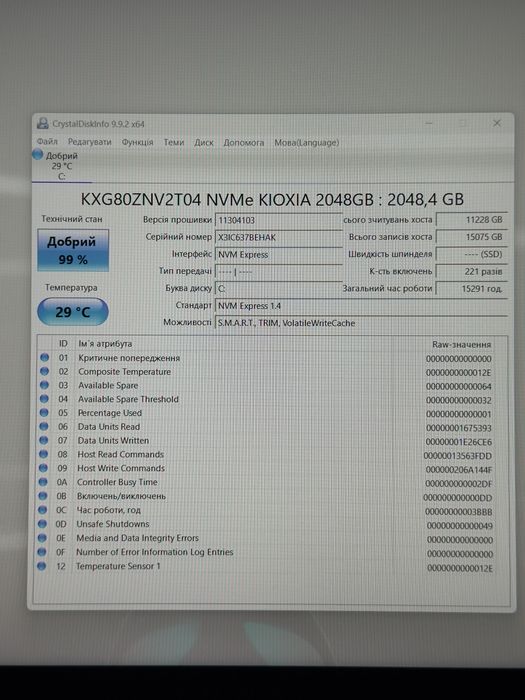Click the Raw-значення column header
The width and height of the screenshot is (525, 700).
pos(461,345)
